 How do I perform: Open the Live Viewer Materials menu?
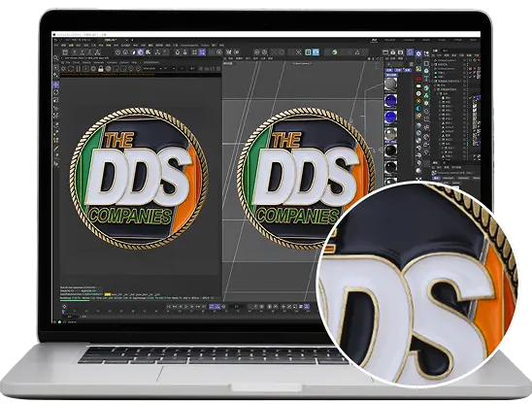[99, 63]
